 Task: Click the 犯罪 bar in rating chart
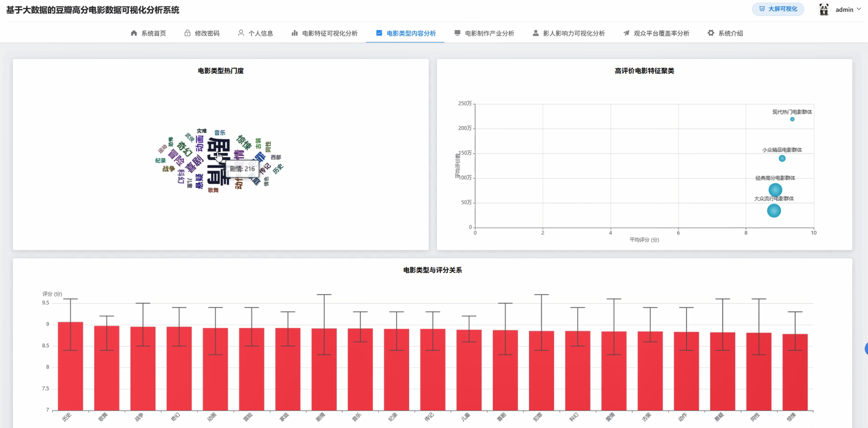coord(541,371)
